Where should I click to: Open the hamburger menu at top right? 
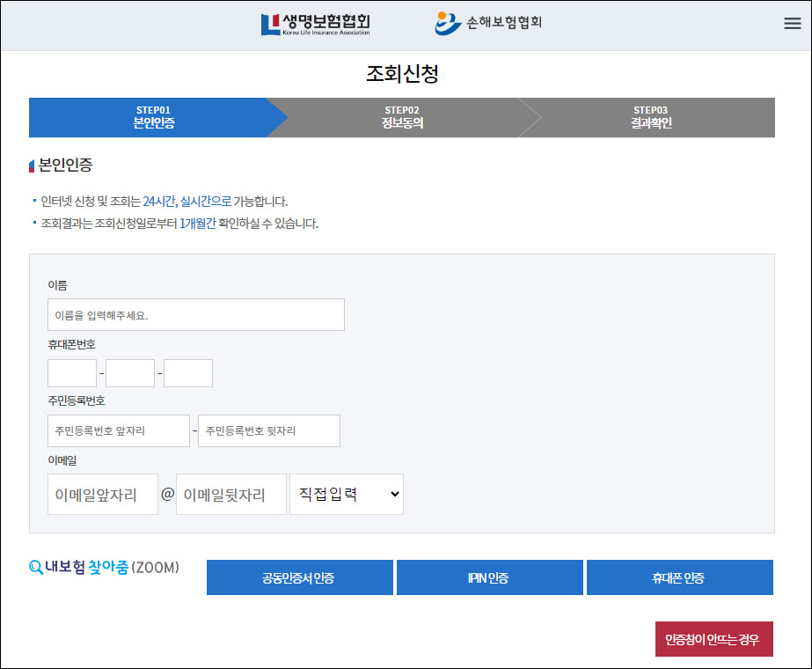(791, 23)
